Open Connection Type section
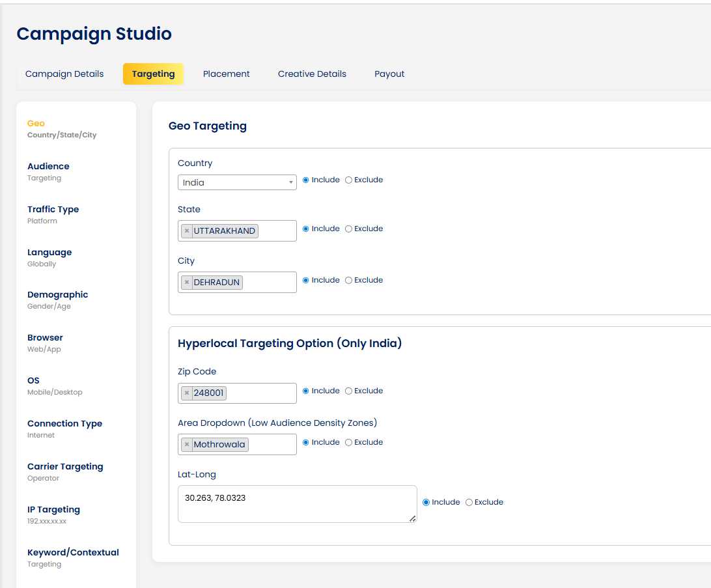 65,429
